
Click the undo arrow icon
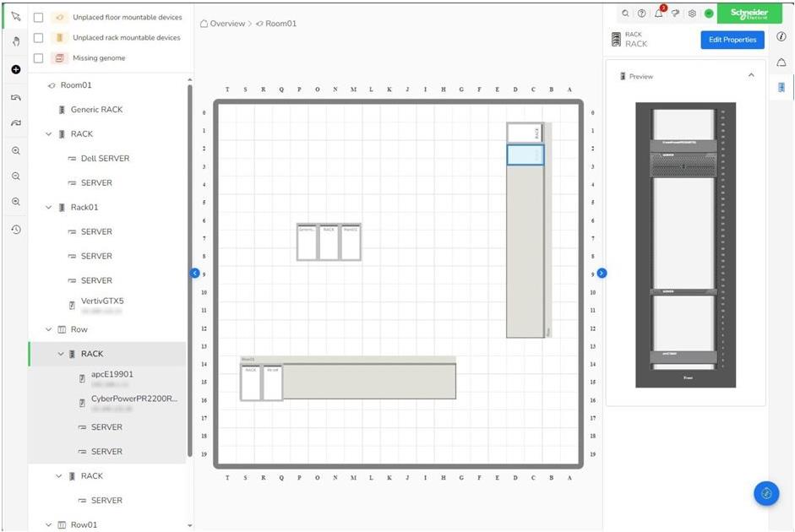(x=15, y=97)
